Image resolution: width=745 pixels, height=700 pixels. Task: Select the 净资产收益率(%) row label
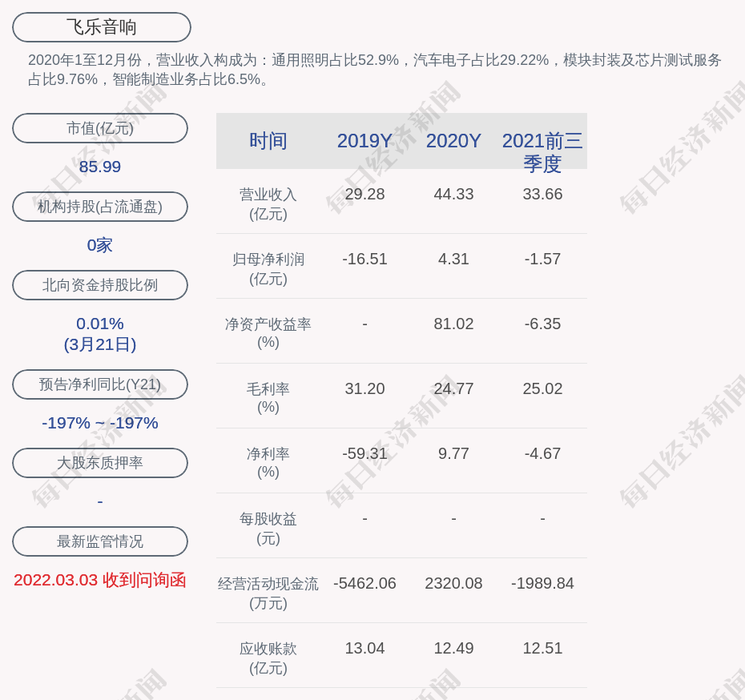268,333
